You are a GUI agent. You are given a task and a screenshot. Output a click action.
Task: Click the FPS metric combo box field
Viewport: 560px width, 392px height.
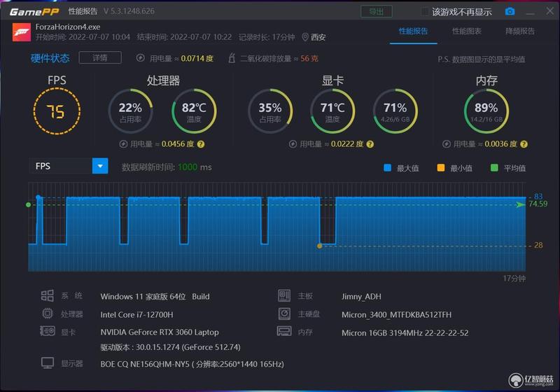coord(68,166)
